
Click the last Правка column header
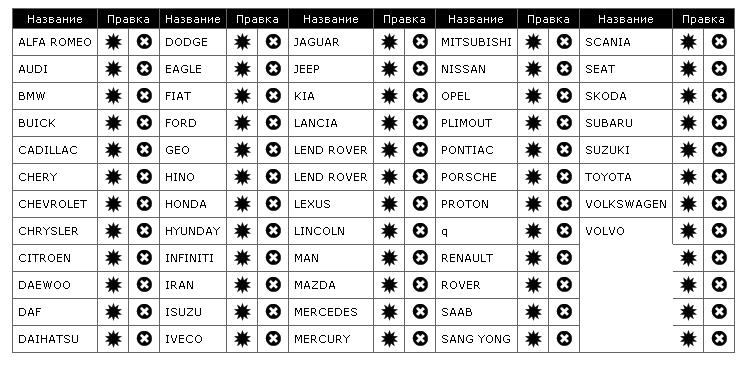point(703,19)
